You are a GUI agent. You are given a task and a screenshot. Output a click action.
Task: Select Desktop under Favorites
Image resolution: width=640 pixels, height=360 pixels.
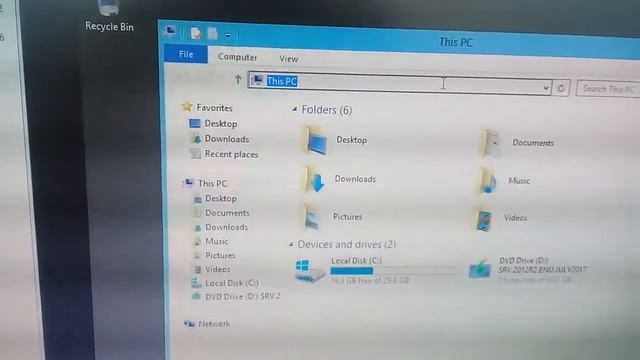[x=220, y=123]
